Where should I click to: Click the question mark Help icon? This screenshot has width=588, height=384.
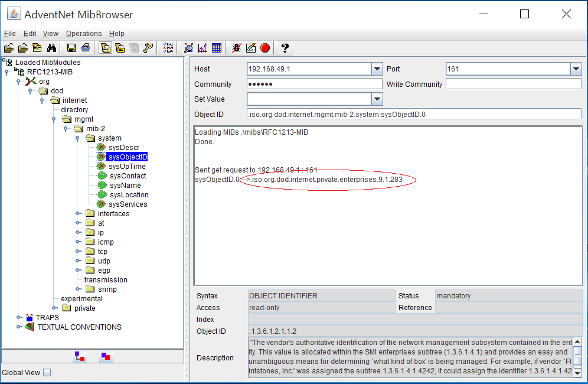(285, 48)
